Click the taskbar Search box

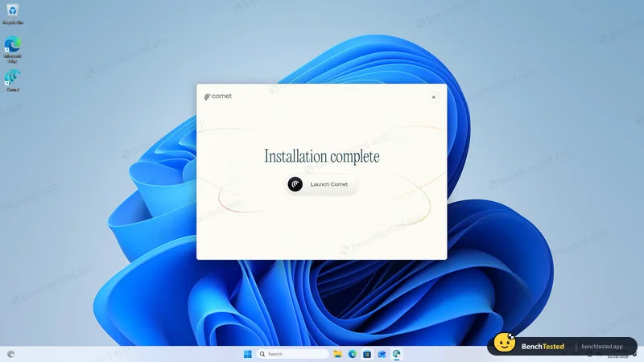[293, 354]
